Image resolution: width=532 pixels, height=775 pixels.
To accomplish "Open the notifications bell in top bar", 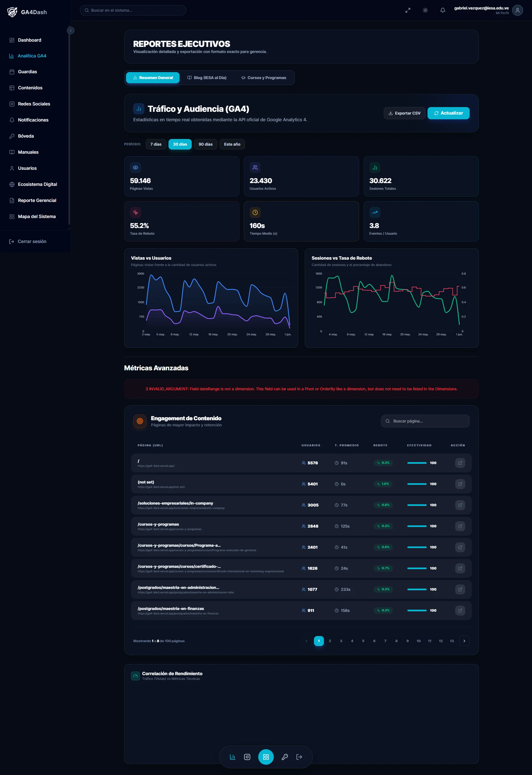I will tap(442, 10).
